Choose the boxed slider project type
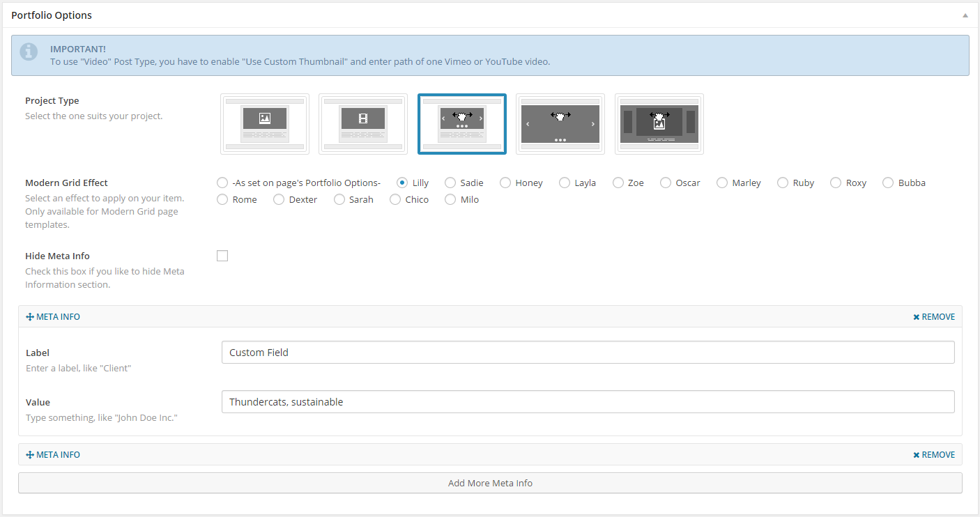 [x=461, y=124]
